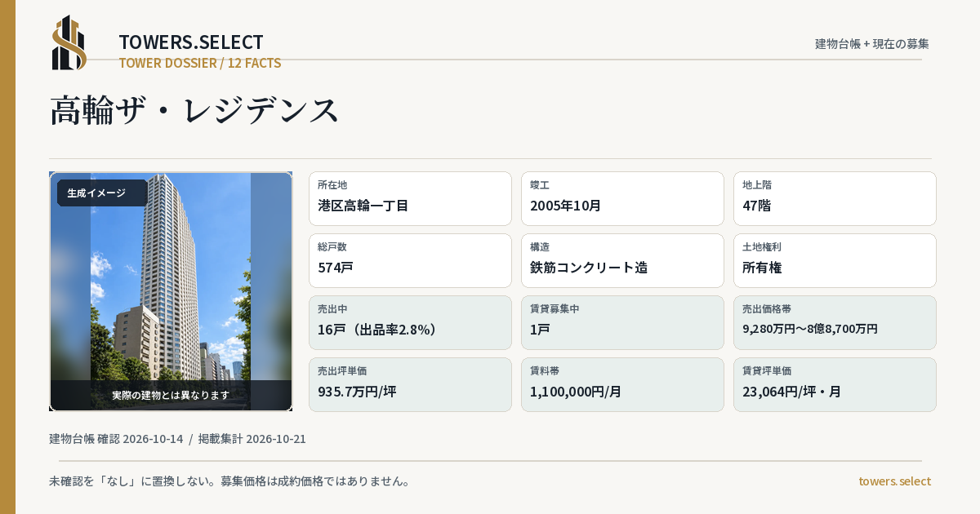Select the 'TOWER DOSSIER / 12 FACTS' subtitle
980x514 pixels.
coord(200,63)
